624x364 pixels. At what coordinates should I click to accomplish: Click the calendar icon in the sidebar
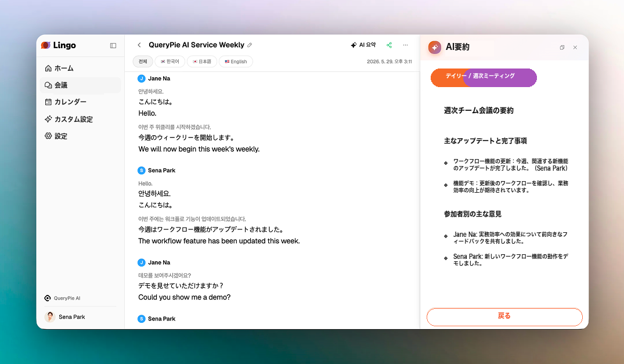(48, 102)
